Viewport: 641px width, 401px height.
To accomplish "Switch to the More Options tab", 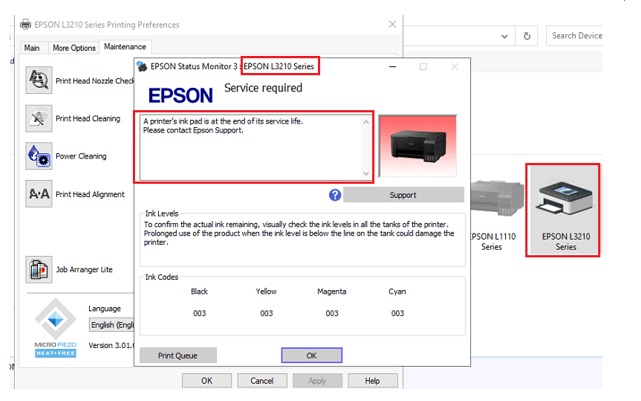I will point(74,48).
